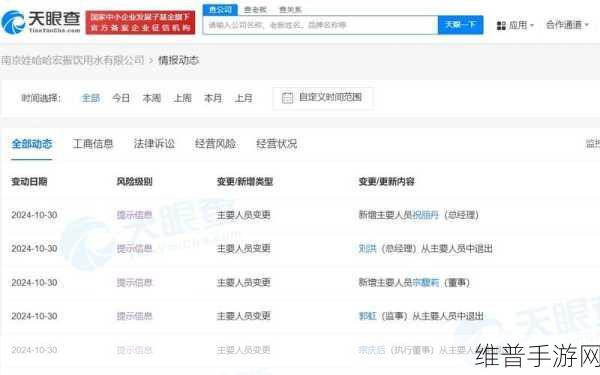Select the 全部 time filter

point(91,98)
